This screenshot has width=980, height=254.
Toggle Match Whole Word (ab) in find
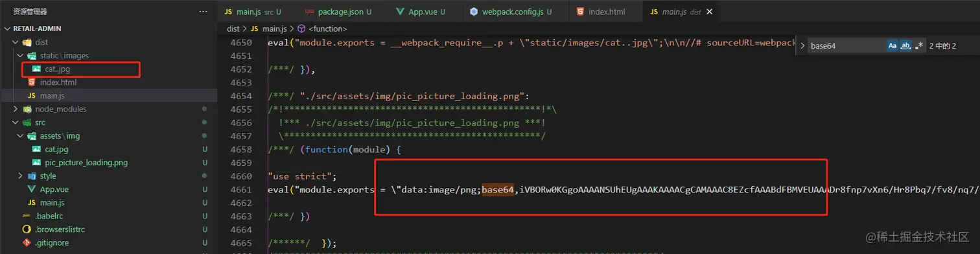[906, 46]
